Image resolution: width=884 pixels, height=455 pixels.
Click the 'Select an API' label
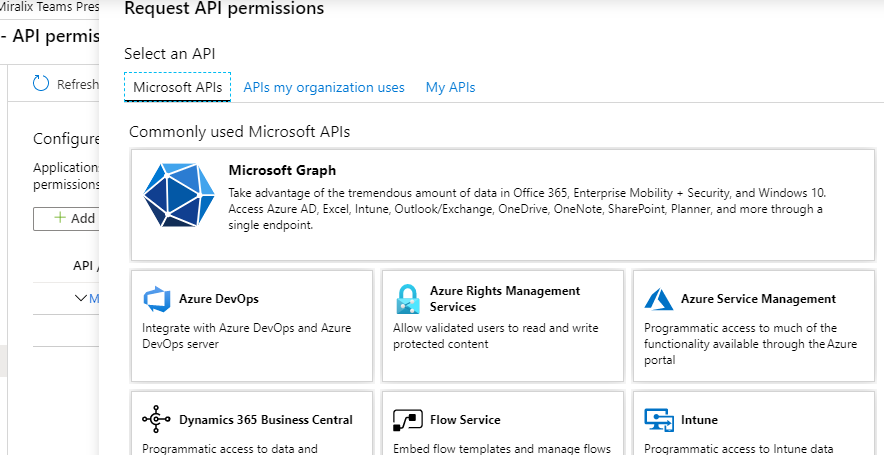coord(170,54)
